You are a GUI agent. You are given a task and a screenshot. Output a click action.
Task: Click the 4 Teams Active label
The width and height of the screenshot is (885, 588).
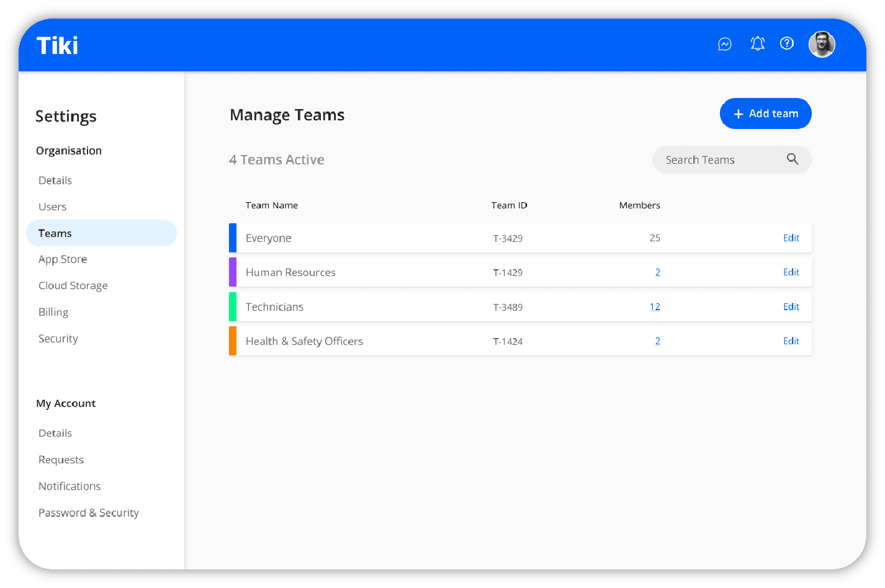277,160
